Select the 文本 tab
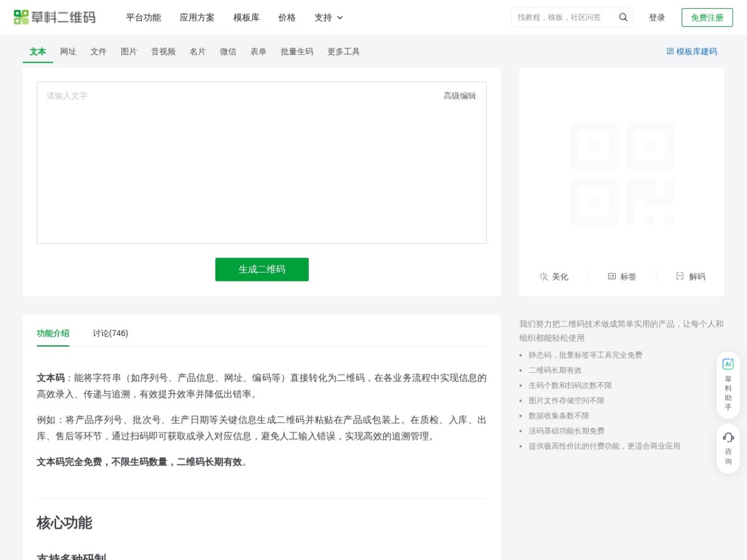 38,52
